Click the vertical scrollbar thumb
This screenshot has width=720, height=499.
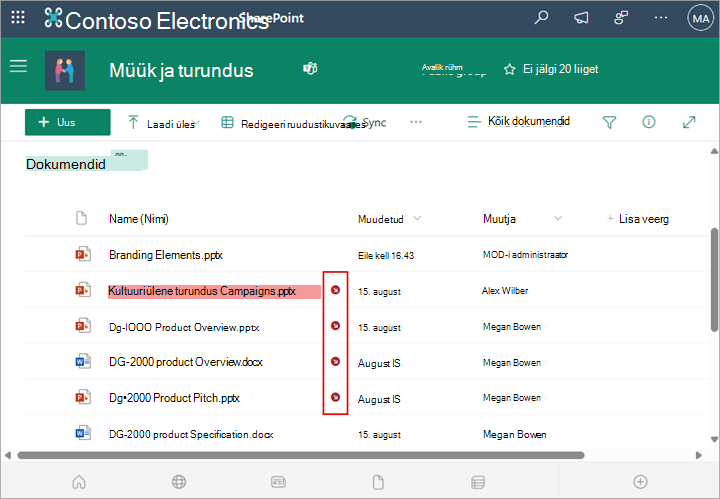coord(714,280)
